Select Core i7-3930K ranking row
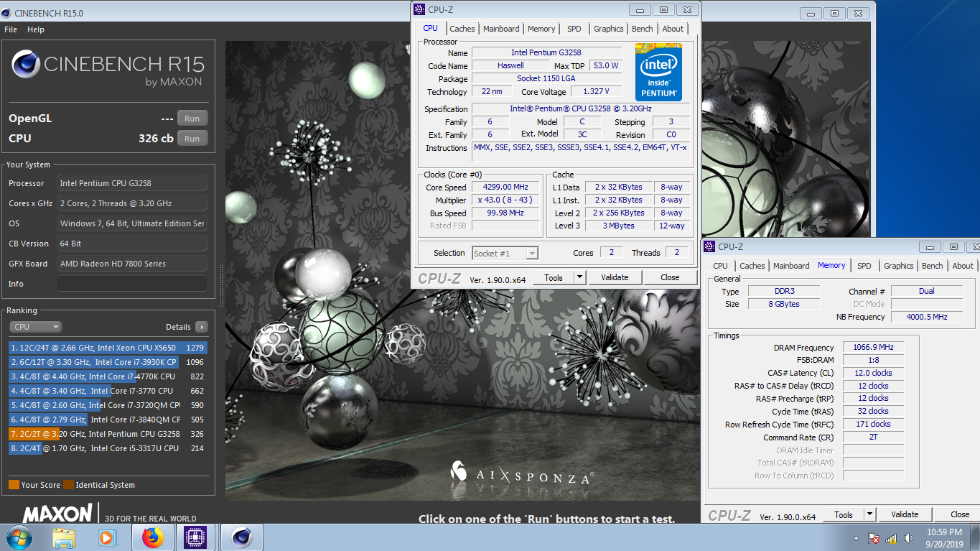 pos(108,362)
